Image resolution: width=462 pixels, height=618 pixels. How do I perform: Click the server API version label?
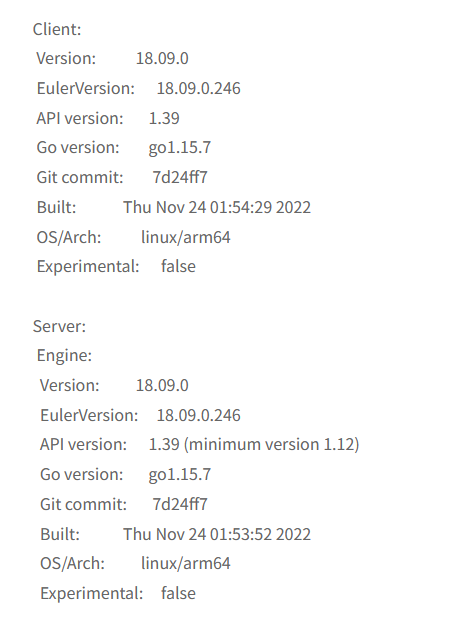point(83,445)
